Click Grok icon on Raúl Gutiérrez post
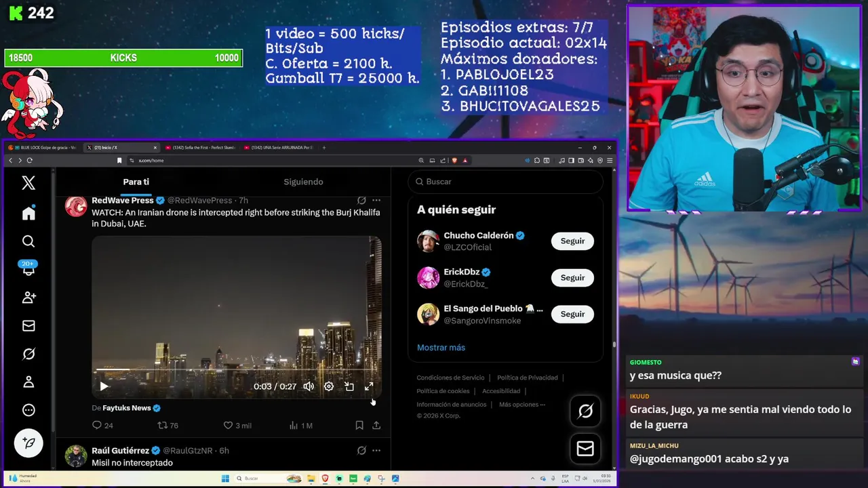Image resolution: width=868 pixels, height=488 pixels. tap(361, 451)
